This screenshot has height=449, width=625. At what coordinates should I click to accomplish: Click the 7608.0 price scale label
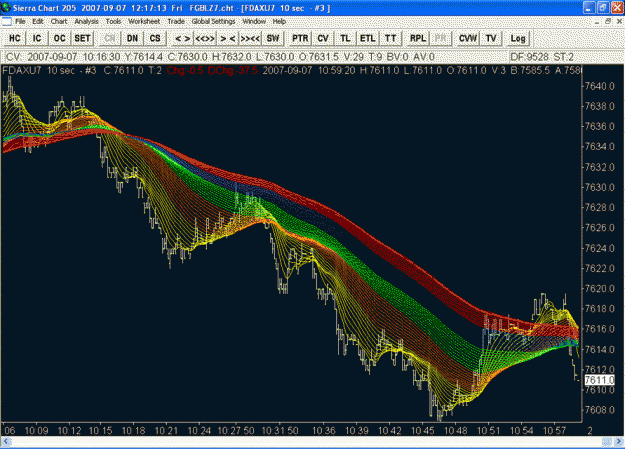[x=599, y=410]
